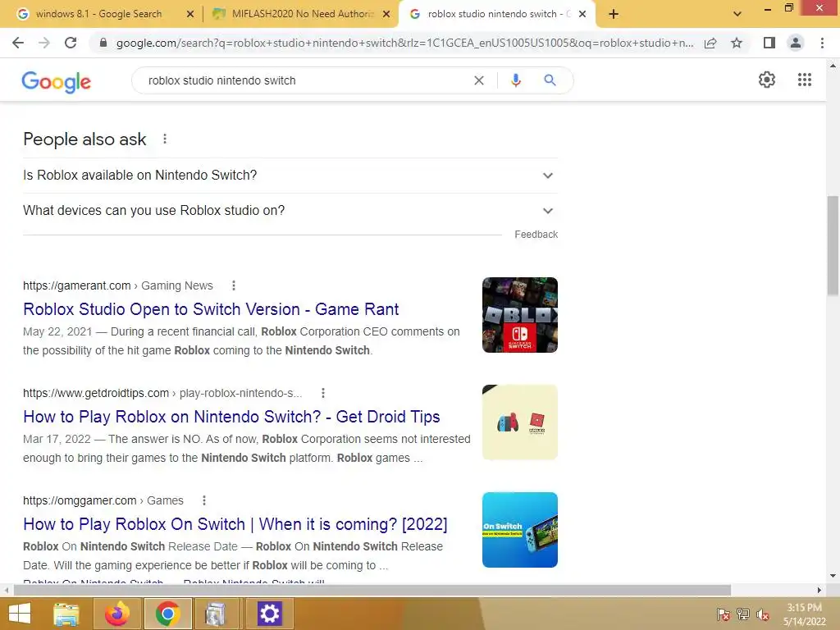This screenshot has width=840, height=630.
Task: Click the Chrome address bar URL
Action: [x=404, y=43]
